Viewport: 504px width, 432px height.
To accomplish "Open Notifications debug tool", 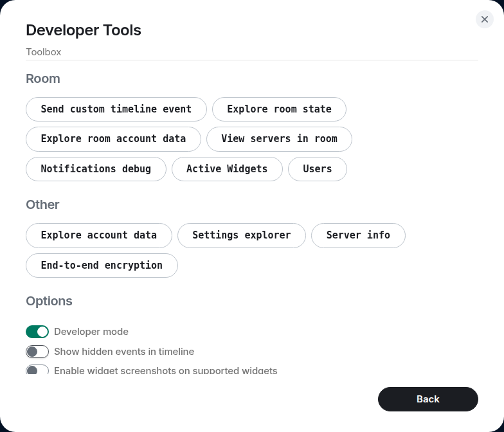I will pos(96,169).
